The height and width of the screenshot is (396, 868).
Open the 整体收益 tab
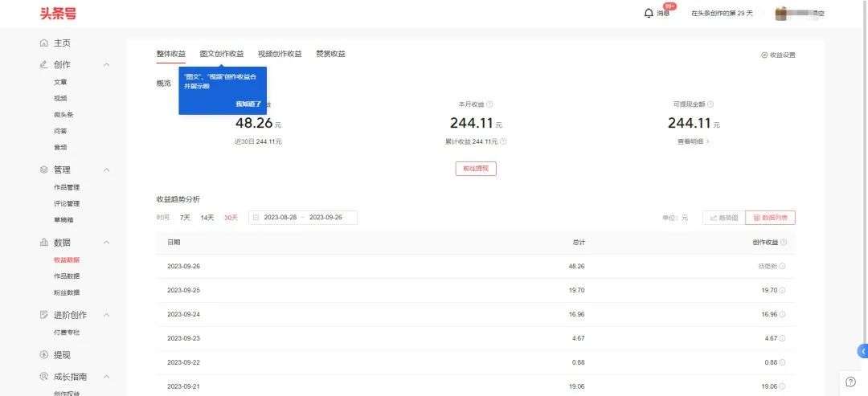(171, 54)
